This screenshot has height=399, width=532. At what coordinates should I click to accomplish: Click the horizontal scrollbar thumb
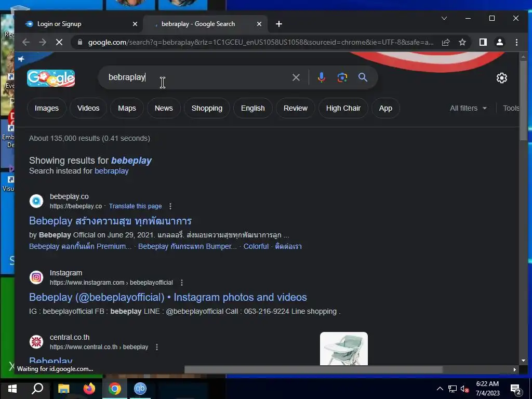[x=313, y=369]
